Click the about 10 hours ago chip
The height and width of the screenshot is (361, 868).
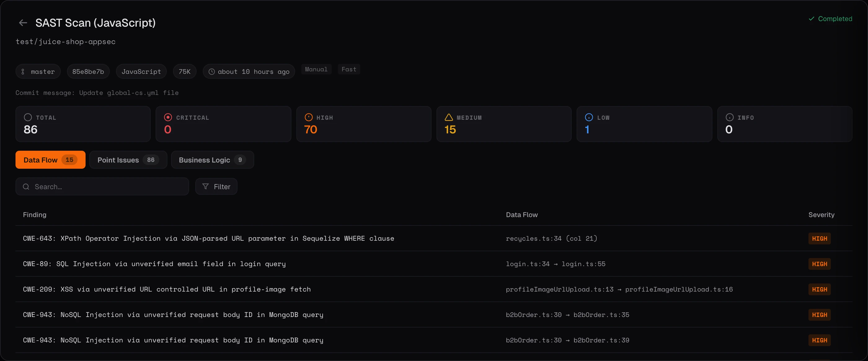[x=249, y=71]
